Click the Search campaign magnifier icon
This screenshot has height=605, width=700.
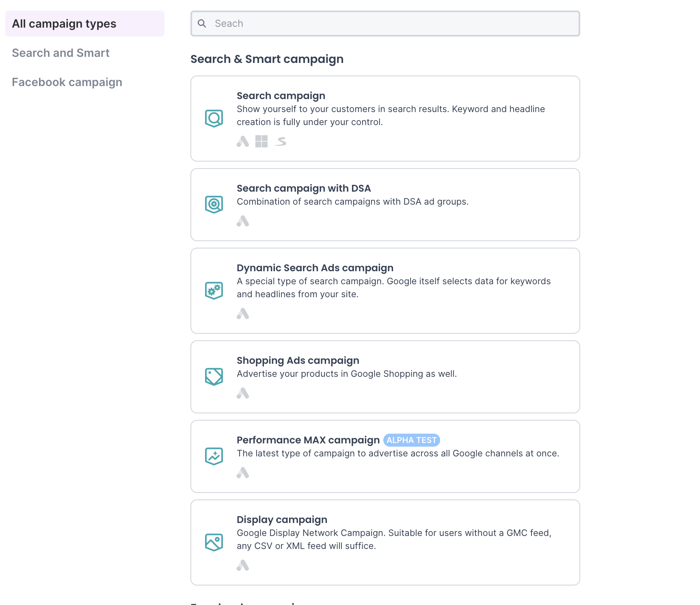214,119
